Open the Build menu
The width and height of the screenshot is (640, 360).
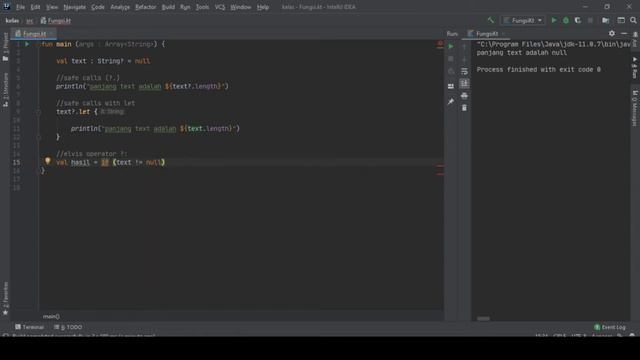pos(168,7)
